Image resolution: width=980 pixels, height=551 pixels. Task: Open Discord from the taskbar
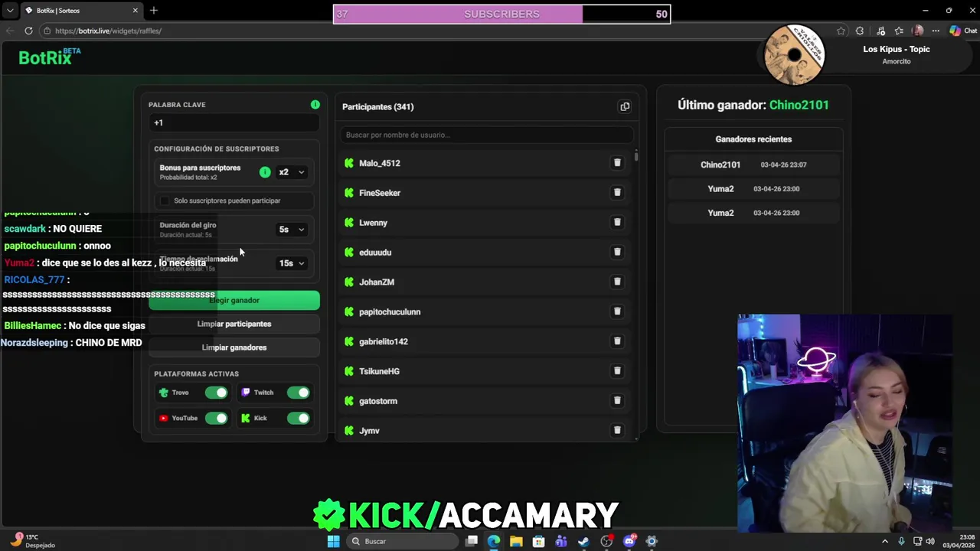pos(629,541)
